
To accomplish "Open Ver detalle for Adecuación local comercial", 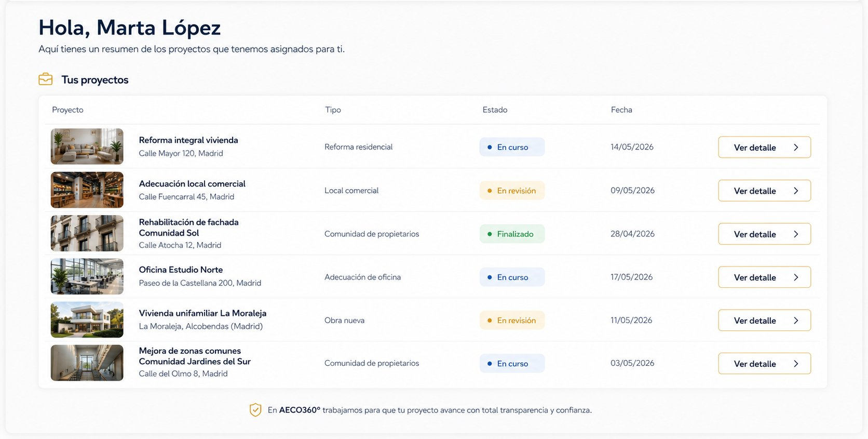I will pos(764,191).
